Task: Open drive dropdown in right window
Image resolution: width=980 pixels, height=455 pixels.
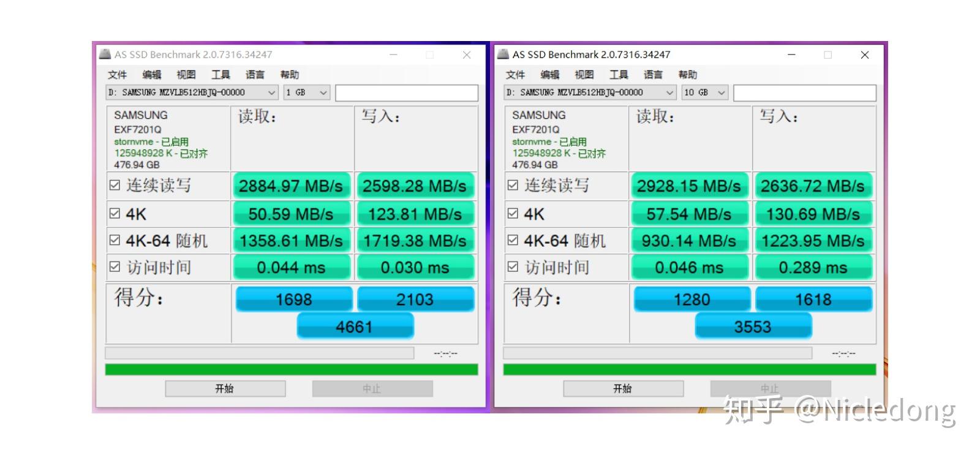Action: [590, 92]
